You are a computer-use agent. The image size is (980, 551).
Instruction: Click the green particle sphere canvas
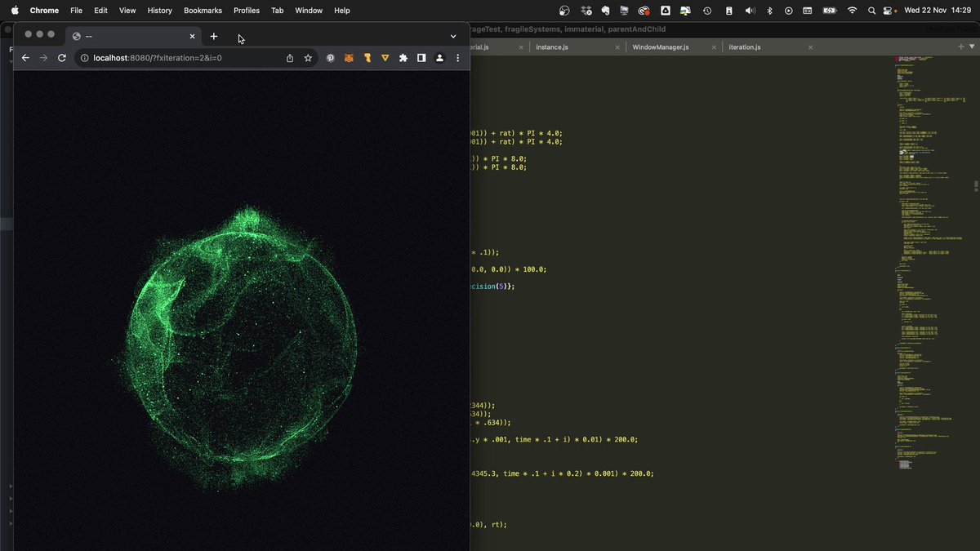(x=242, y=347)
